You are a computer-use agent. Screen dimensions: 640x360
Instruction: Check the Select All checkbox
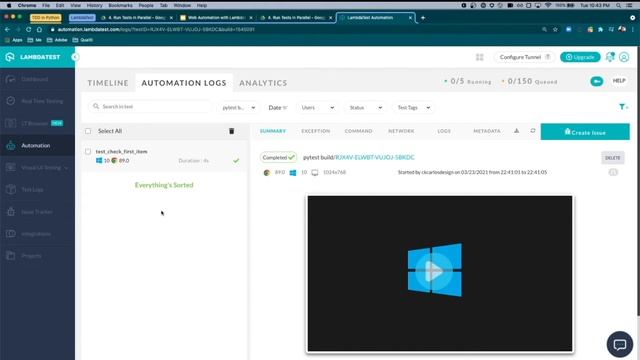pyautogui.click(x=88, y=131)
